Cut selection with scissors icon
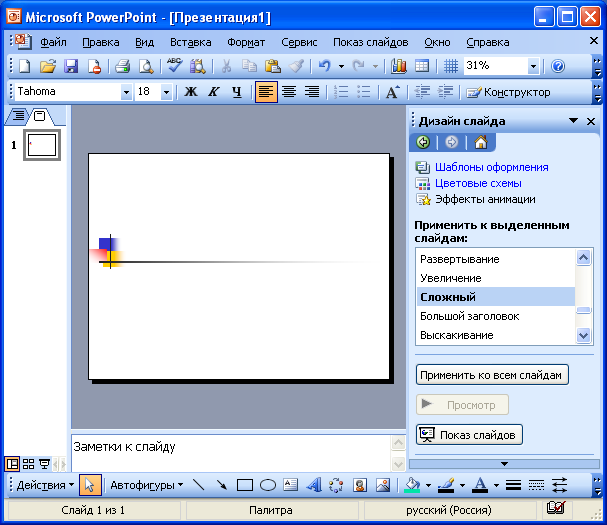607x525 pixels. pos(226,66)
